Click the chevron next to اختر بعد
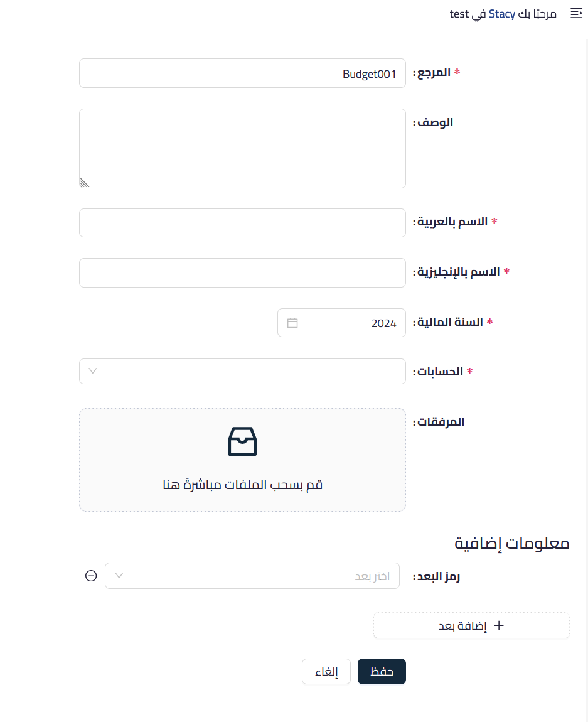The image size is (588, 722). click(119, 575)
